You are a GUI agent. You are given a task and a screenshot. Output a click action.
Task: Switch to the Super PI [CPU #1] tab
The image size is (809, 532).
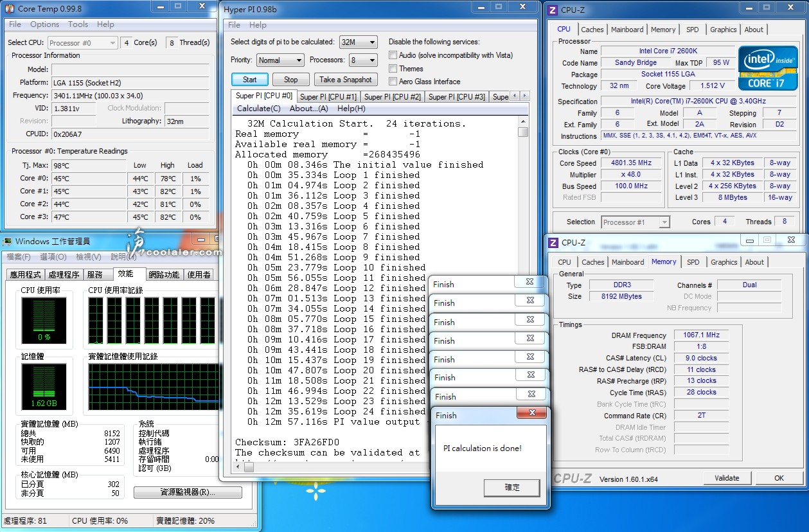(328, 97)
